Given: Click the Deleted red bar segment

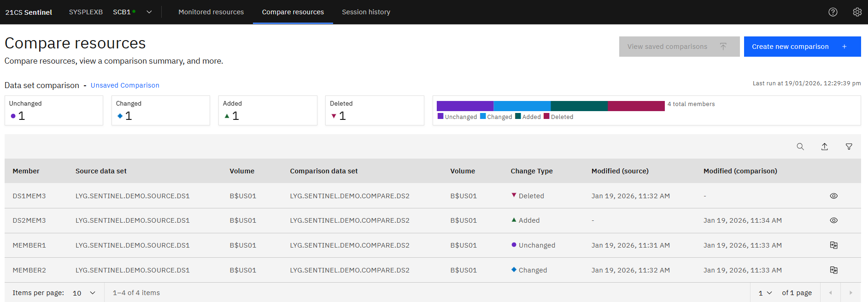Looking at the screenshot, I should click(x=636, y=106).
